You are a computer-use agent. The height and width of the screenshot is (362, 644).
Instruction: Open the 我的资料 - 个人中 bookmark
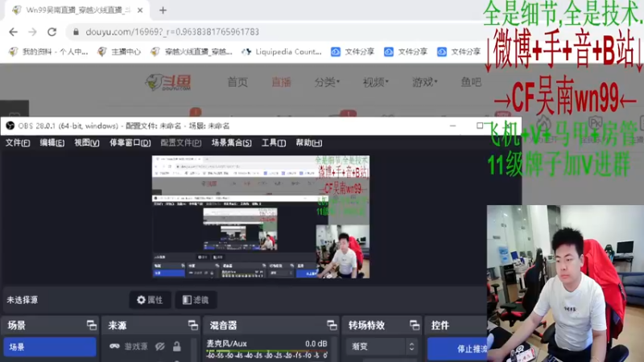click(48, 51)
